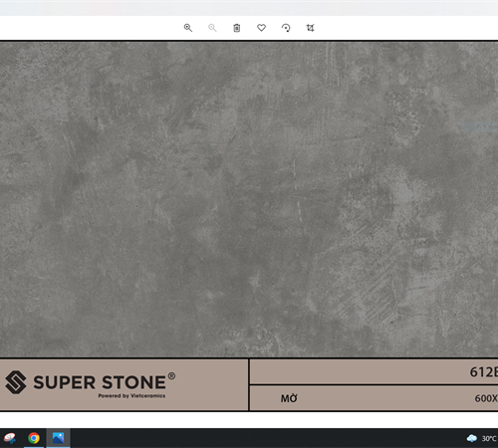Zoom in on the tile image
498x448 pixels.
point(188,28)
